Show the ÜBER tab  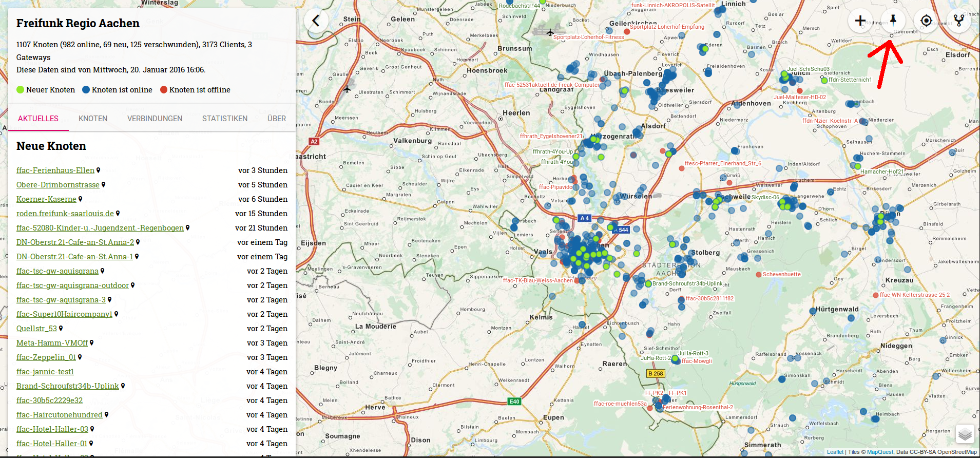coord(277,119)
